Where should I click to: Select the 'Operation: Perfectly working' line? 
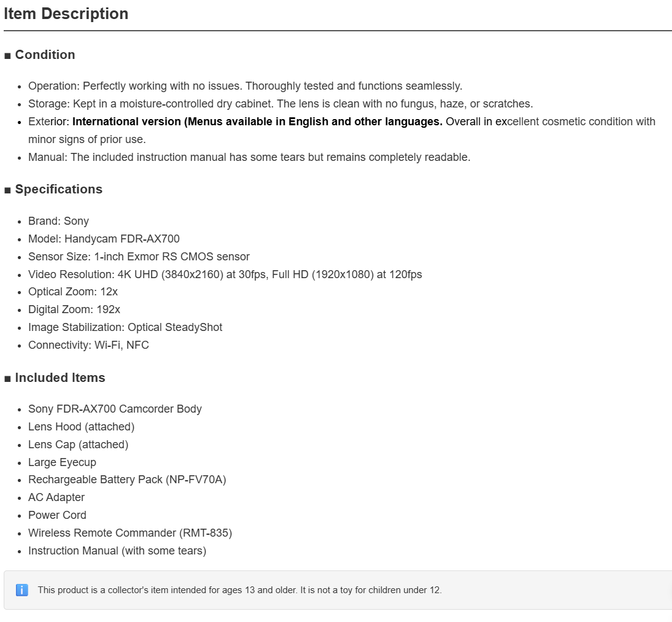click(245, 86)
